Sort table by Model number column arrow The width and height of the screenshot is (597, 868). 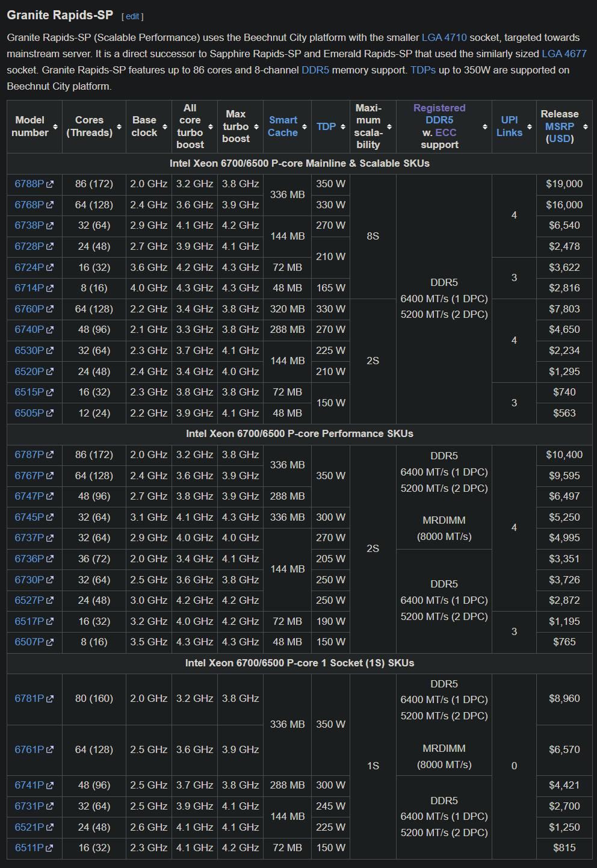point(55,126)
